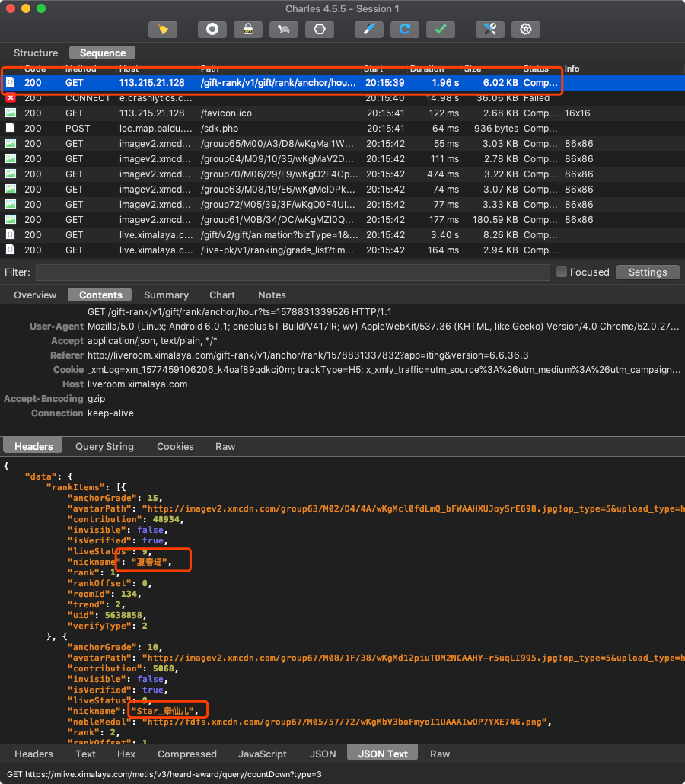Select the /gift-rank anchor hour request
The height and width of the screenshot is (784, 685).
point(342,82)
